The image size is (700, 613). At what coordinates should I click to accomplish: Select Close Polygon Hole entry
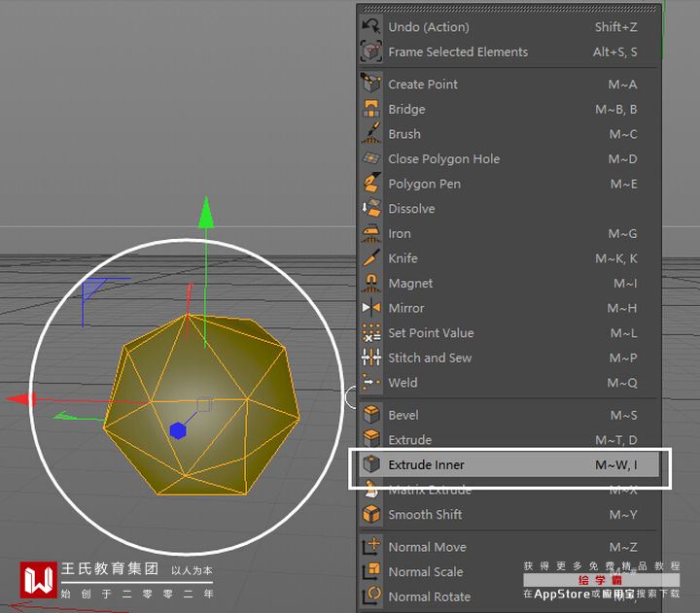point(508,158)
